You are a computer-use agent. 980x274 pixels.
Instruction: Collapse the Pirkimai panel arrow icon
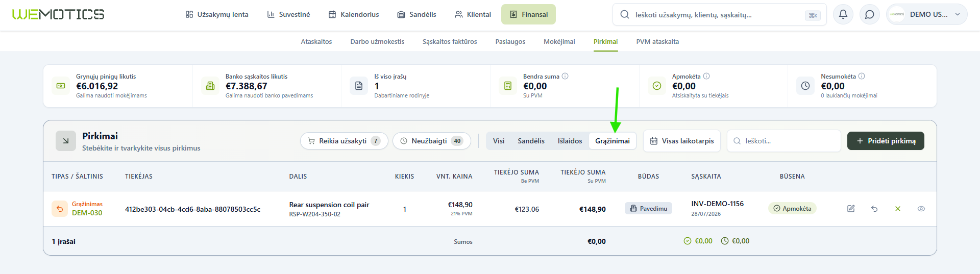(66, 141)
